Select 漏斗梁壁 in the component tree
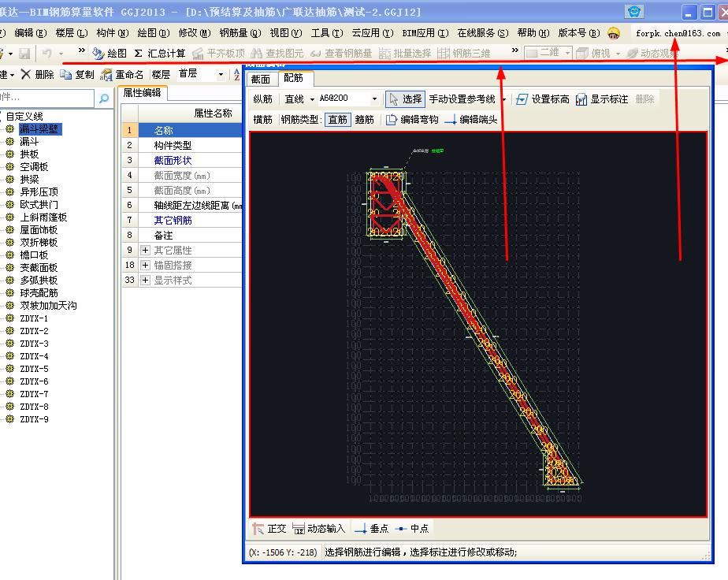 (x=39, y=129)
